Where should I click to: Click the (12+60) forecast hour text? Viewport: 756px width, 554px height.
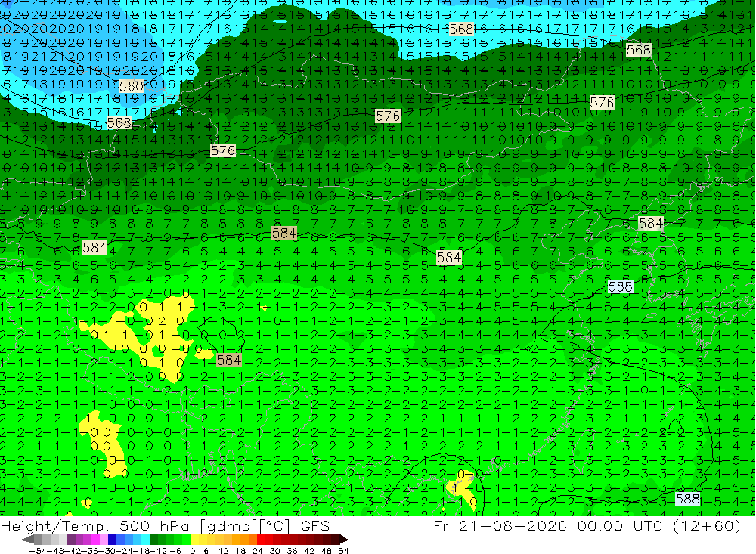pos(707,525)
